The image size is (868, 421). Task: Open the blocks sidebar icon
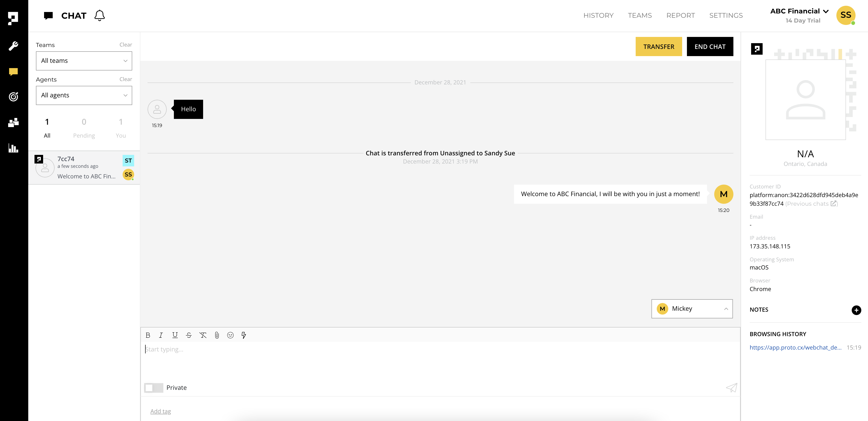point(13,123)
